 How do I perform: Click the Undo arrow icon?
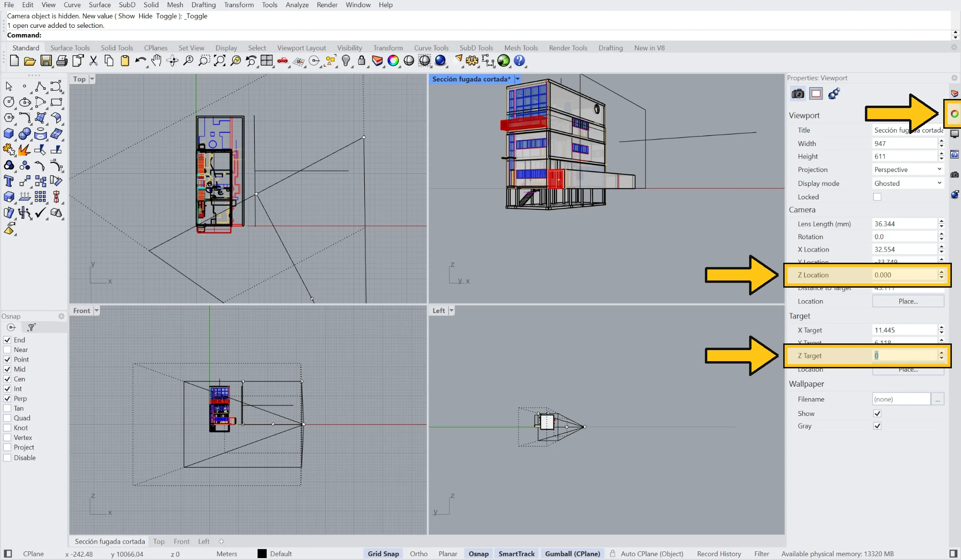pyautogui.click(x=140, y=61)
